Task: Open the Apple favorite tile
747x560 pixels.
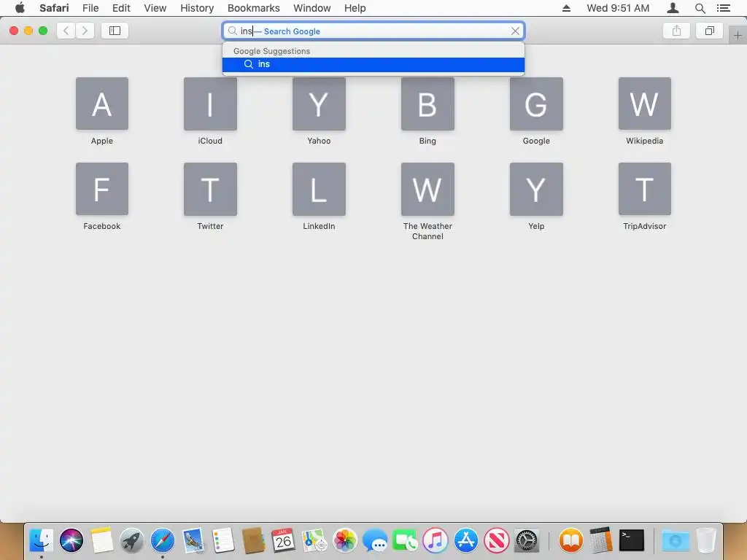Action: pyautogui.click(x=102, y=104)
